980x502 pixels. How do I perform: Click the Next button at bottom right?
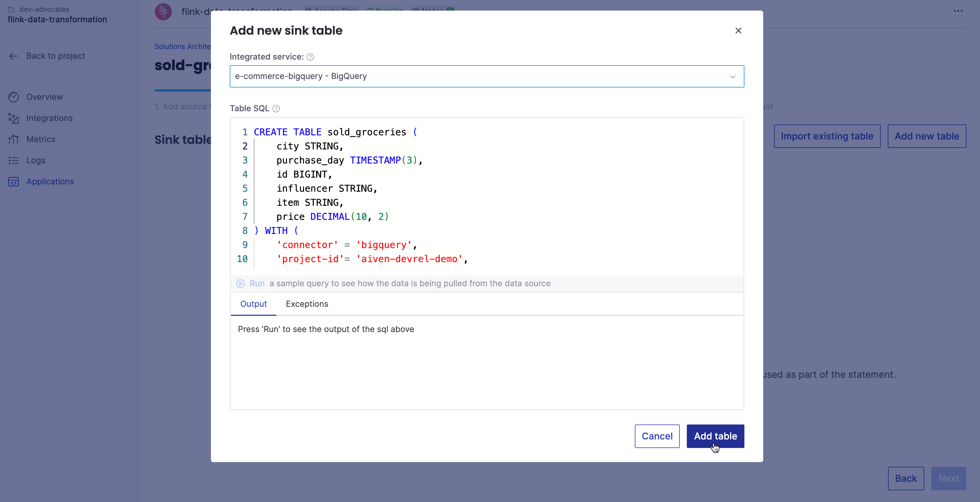pos(949,478)
